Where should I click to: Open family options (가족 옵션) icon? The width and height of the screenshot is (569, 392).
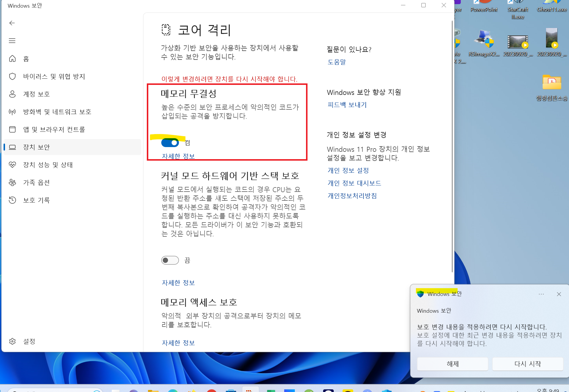coord(12,182)
